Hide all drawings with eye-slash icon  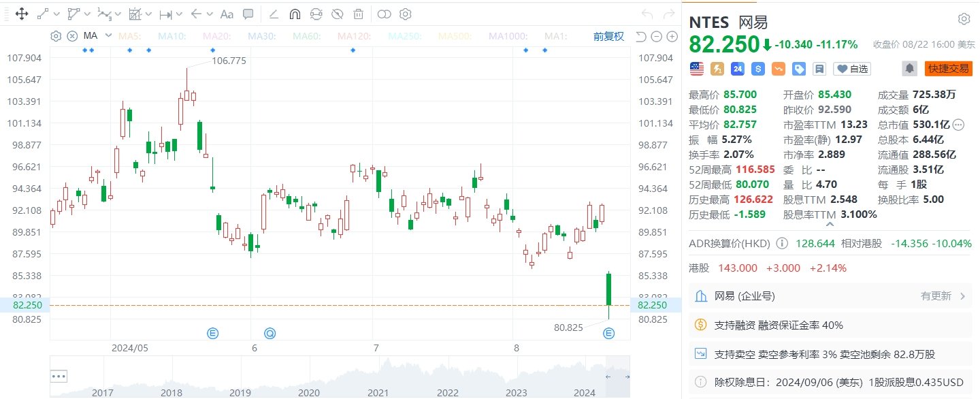(337, 14)
